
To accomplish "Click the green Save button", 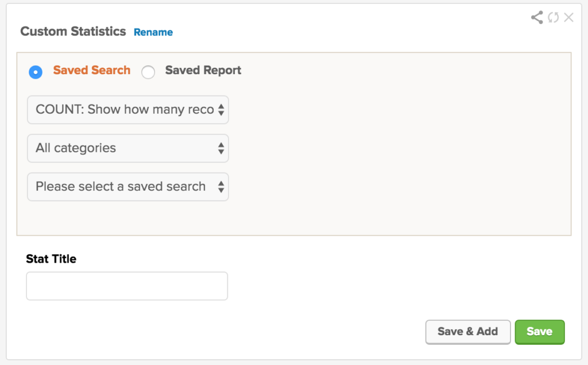I will (x=540, y=332).
